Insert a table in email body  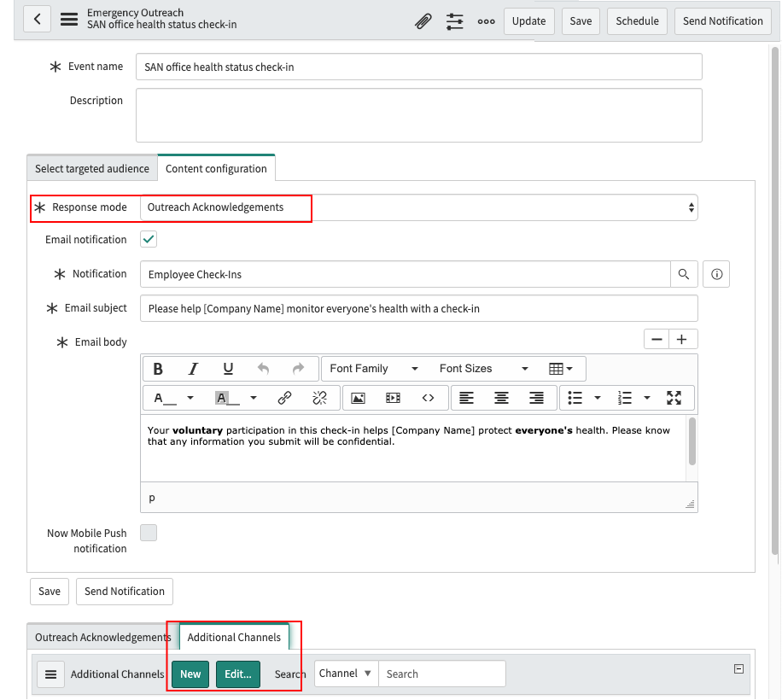560,369
